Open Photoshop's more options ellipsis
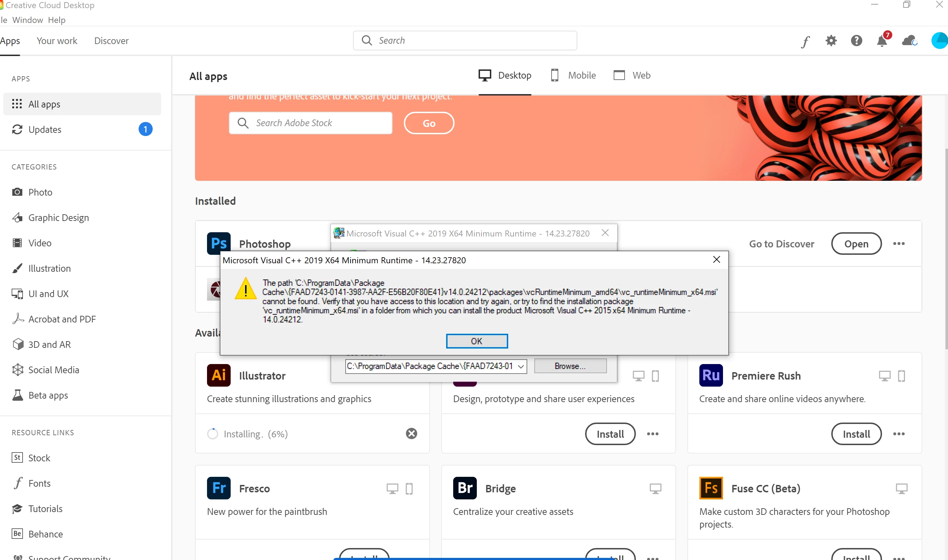Screen dimensions: 948x560 pyautogui.click(x=899, y=244)
